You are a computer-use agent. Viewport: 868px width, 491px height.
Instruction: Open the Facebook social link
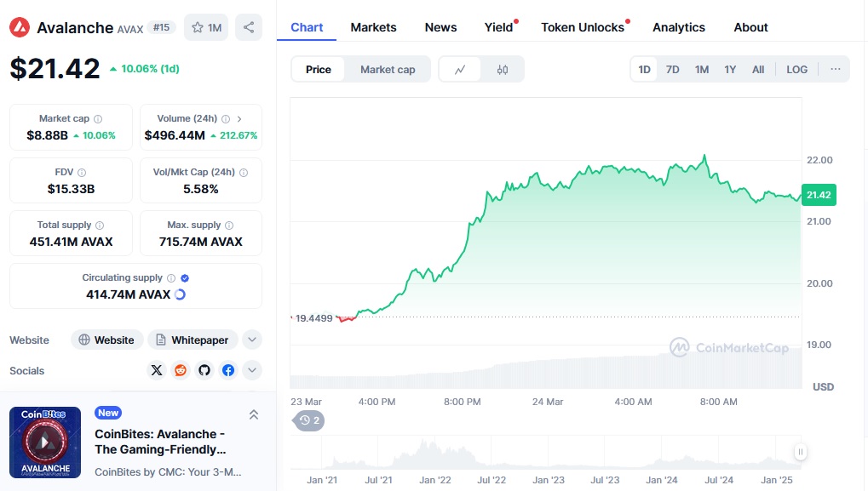click(228, 370)
